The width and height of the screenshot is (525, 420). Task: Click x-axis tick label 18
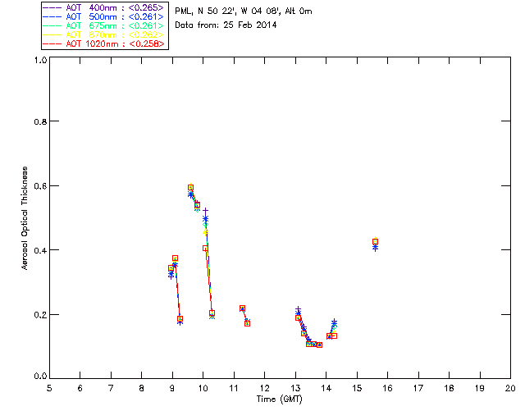(x=449, y=388)
